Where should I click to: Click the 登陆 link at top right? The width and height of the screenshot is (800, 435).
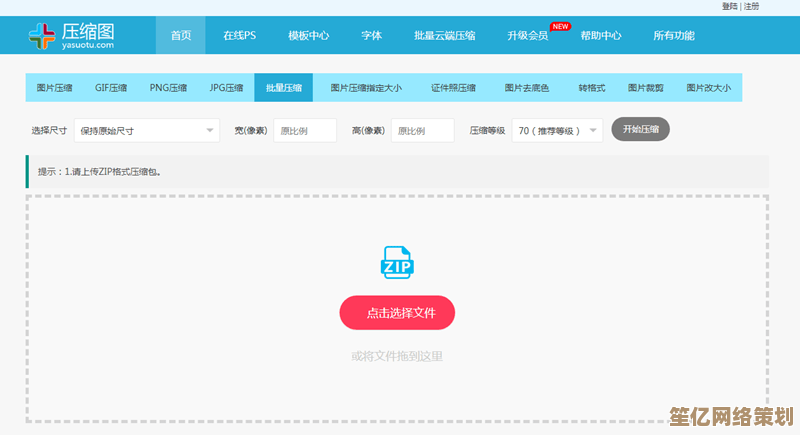pyautogui.click(x=729, y=6)
